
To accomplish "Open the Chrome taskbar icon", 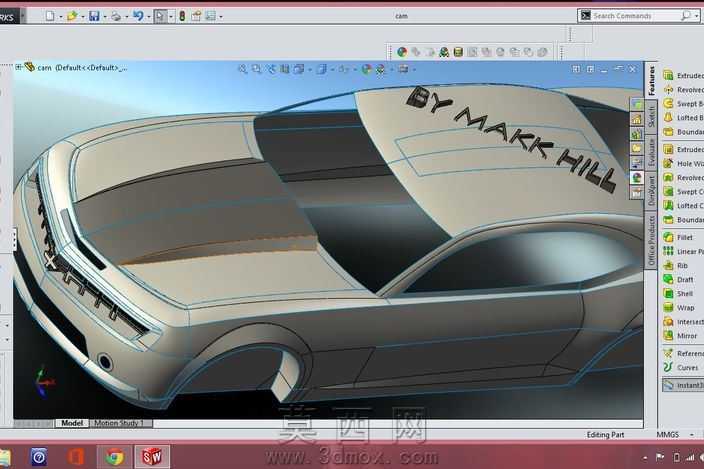I will click(x=114, y=457).
